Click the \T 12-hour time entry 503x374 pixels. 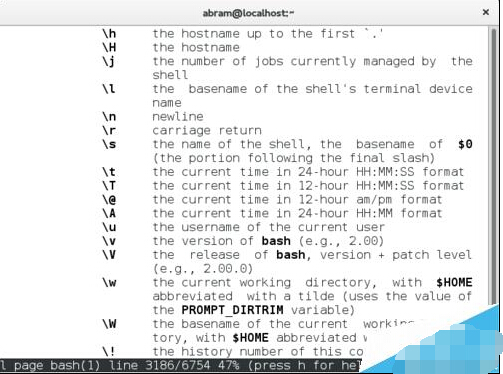coord(109,186)
